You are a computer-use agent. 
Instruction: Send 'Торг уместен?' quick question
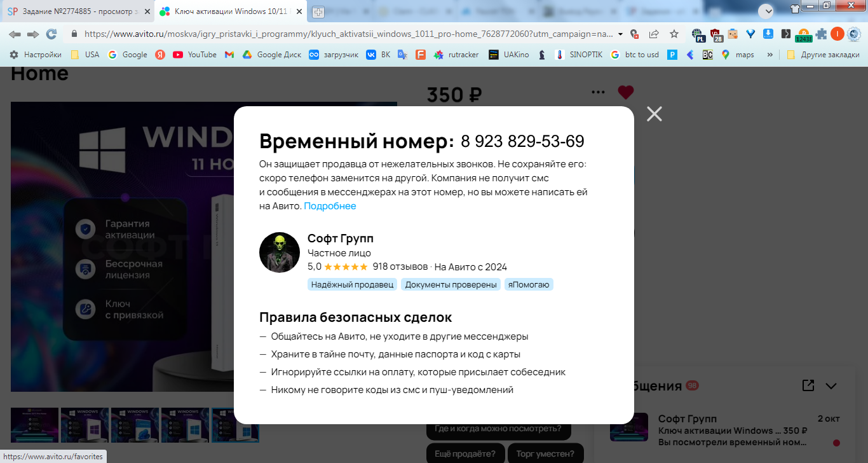pos(546,453)
